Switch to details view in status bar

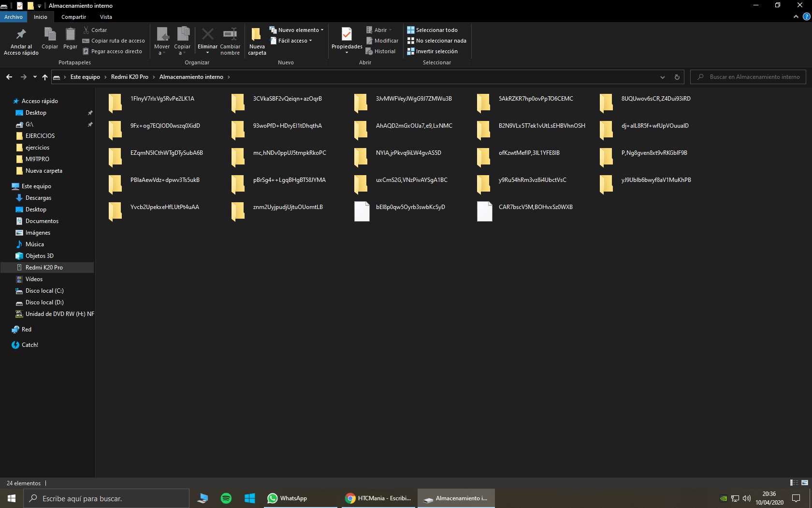794,483
